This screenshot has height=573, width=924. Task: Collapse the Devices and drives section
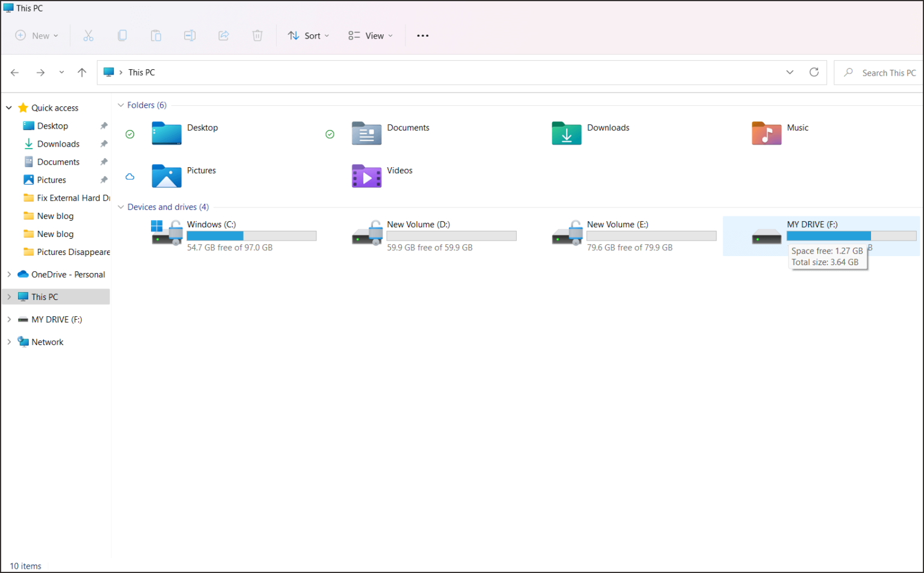point(121,207)
